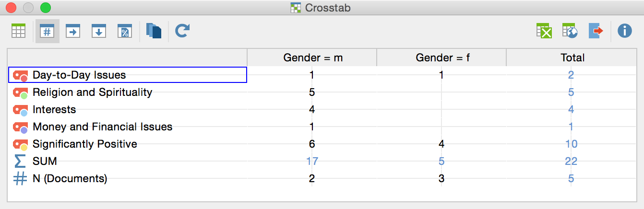Image resolution: width=644 pixels, height=209 pixels.
Task: Click the Total column header
Action: click(572, 58)
